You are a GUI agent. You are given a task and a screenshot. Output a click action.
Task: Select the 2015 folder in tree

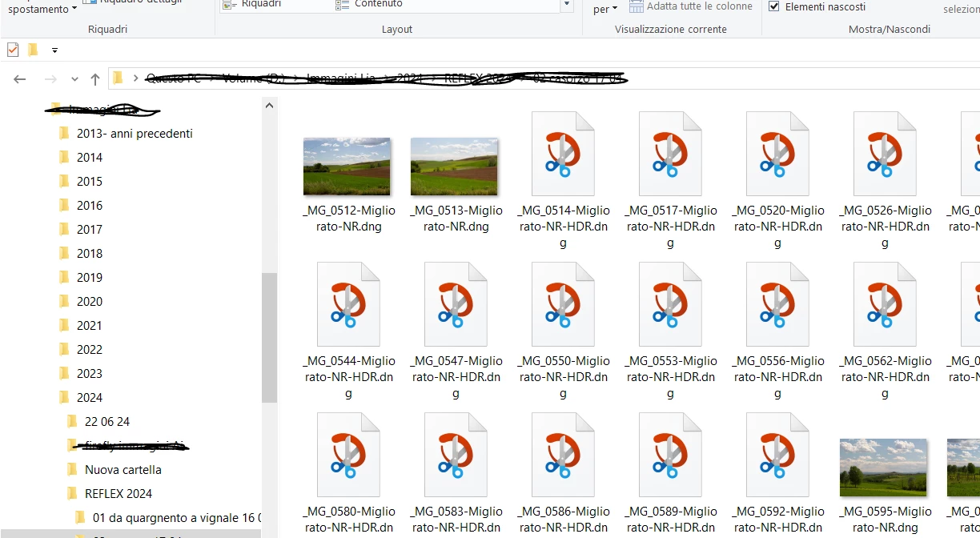tap(90, 182)
